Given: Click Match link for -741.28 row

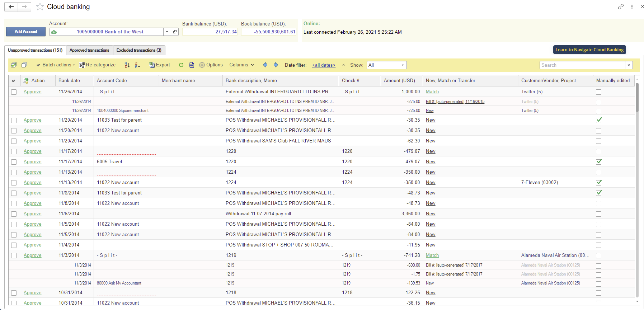Looking at the screenshot, I should 432,255.
